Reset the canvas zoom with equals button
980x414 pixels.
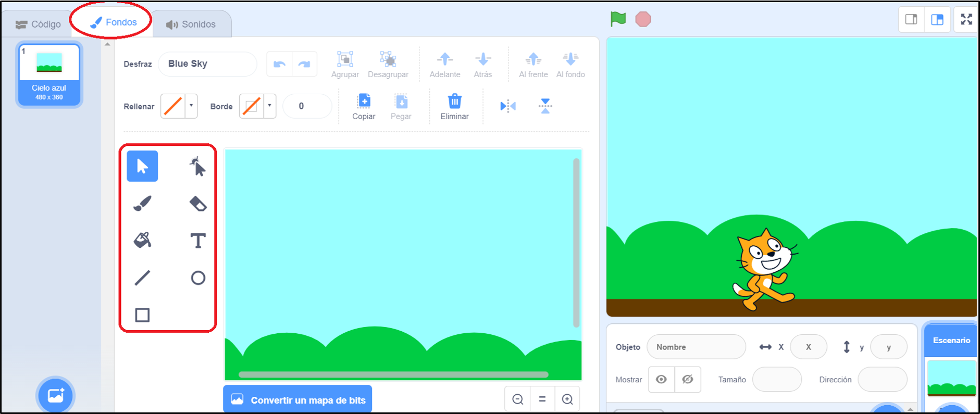542,399
